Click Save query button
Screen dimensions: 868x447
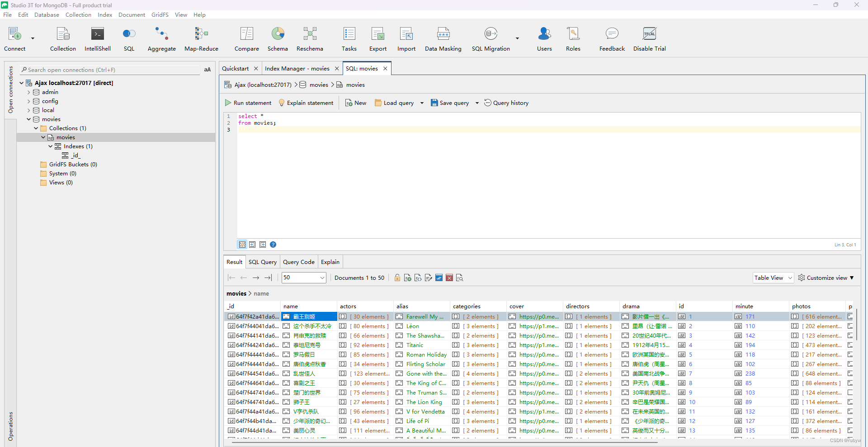[x=450, y=103]
